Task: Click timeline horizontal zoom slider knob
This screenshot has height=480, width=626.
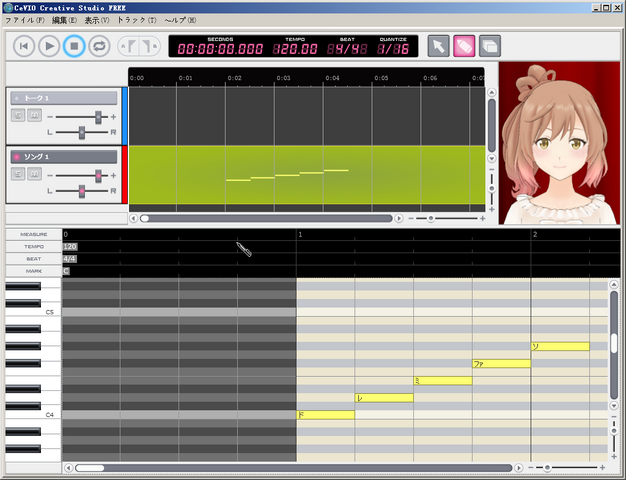Action: (x=430, y=218)
